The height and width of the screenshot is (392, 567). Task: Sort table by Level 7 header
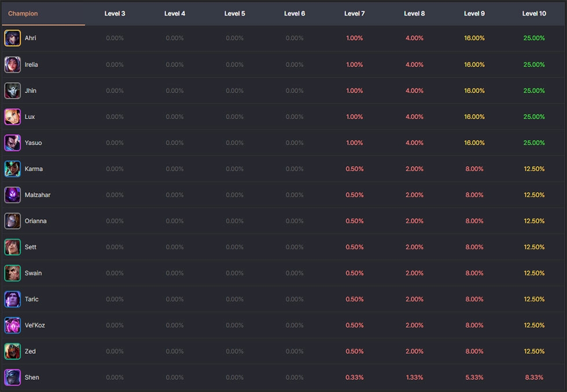click(x=354, y=13)
